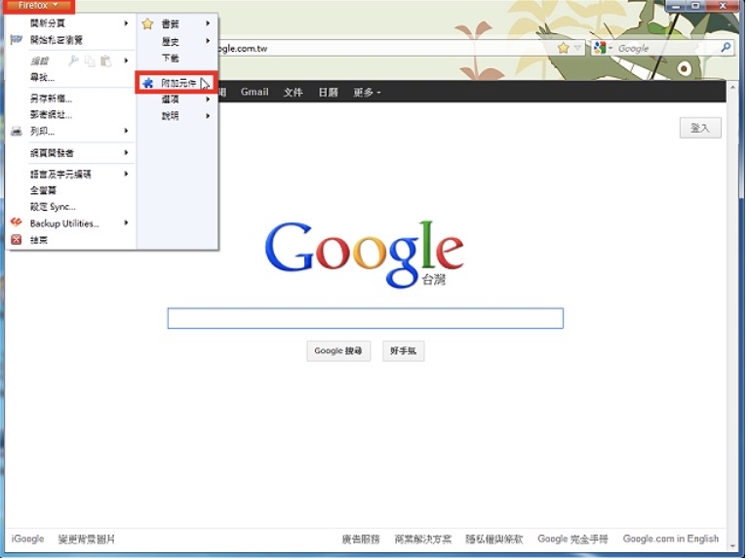Start private browsing via 開始私密瀏覽

[x=57, y=40]
